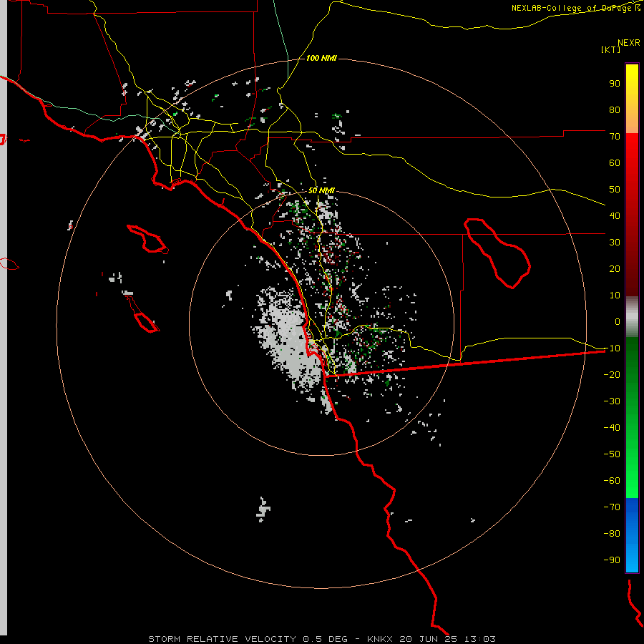Click the large island outline east of radar

click(497, 253)
